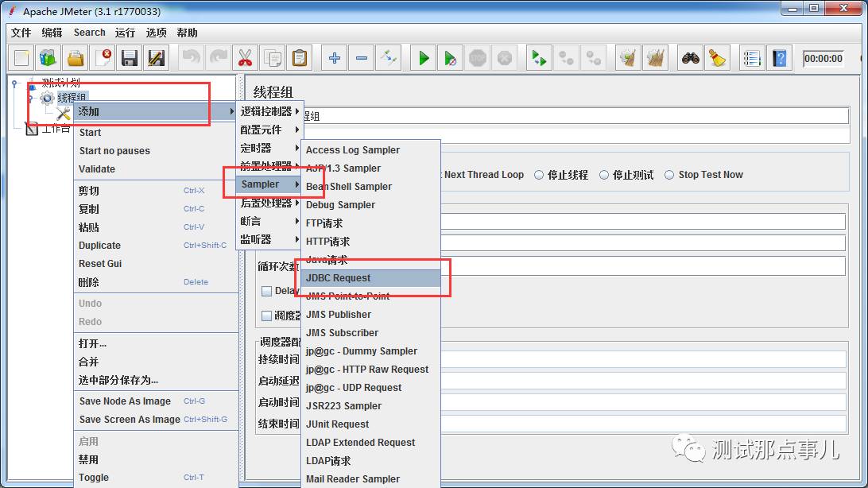
Task: Open the 文件 menu
Action: click(x=21, y=33)
